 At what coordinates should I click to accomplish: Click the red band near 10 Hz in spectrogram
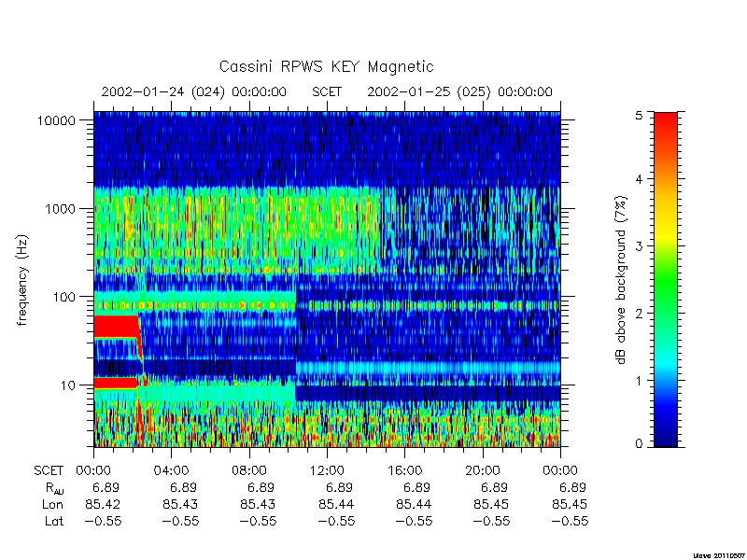pos(116,383)
